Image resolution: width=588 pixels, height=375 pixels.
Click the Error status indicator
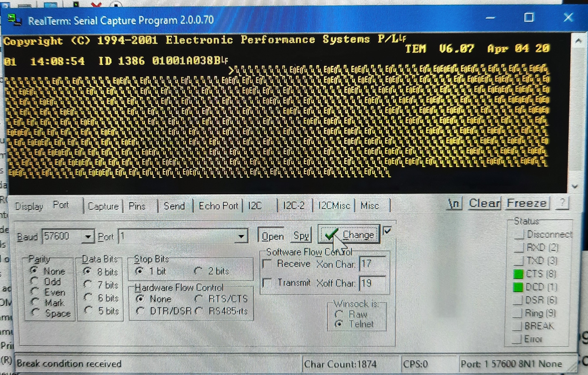[517, 339]
